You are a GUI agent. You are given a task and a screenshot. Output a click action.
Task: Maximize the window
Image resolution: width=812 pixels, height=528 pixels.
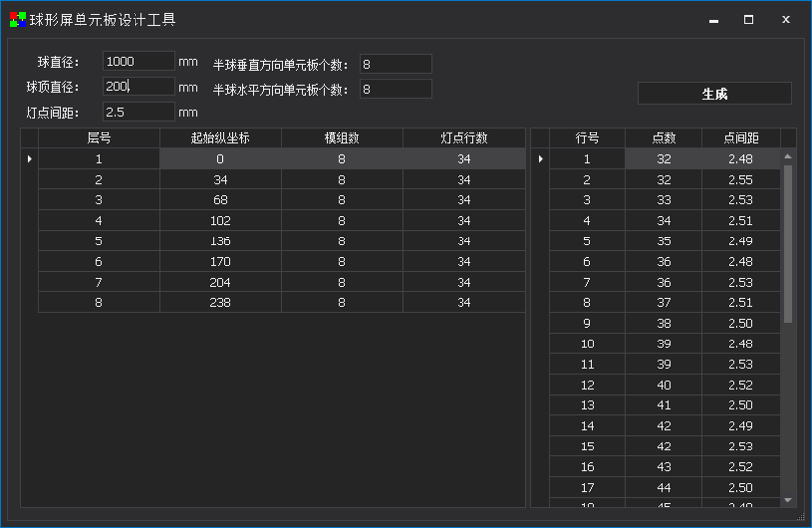(749, 20)
